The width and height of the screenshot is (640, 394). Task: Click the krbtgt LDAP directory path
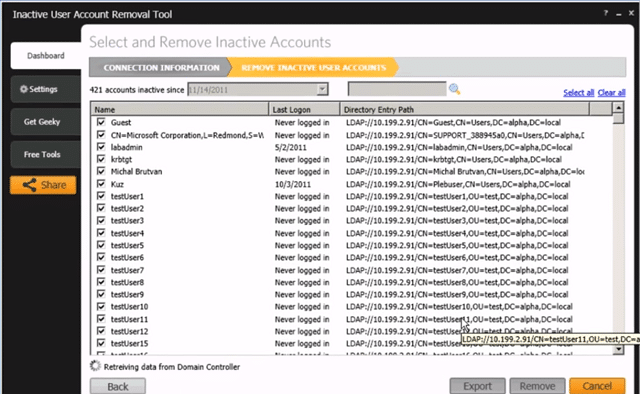pyautogui.click(x=454, y=159)
